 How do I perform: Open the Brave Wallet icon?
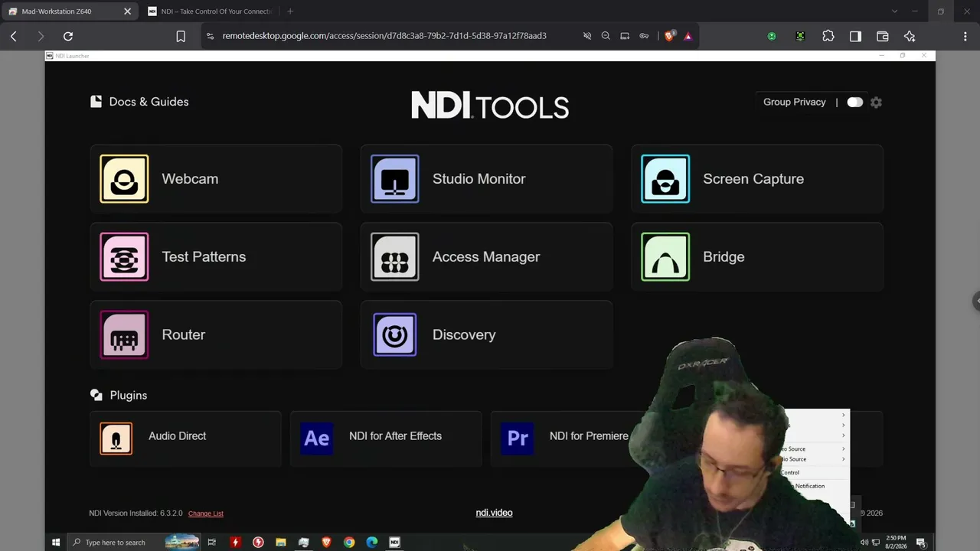(x=882, y=36)
